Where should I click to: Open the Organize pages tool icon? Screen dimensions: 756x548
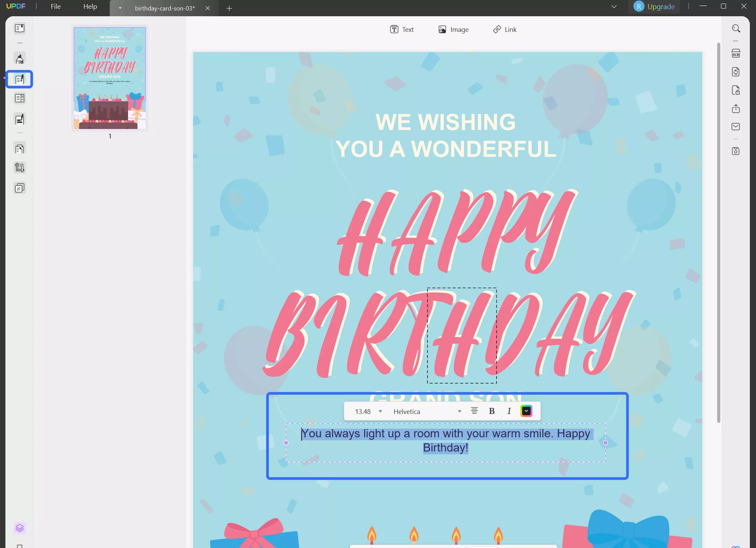pyautogui.click(x=20, y=98)
